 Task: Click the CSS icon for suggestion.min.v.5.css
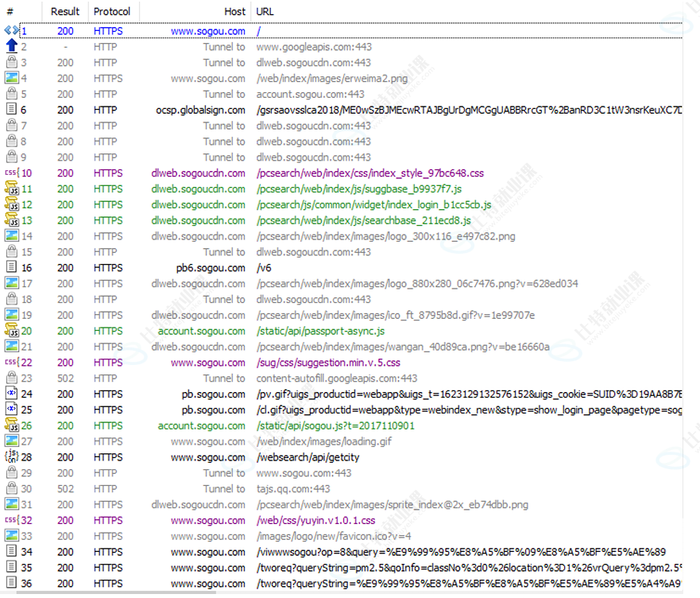[x=12, y=362]
